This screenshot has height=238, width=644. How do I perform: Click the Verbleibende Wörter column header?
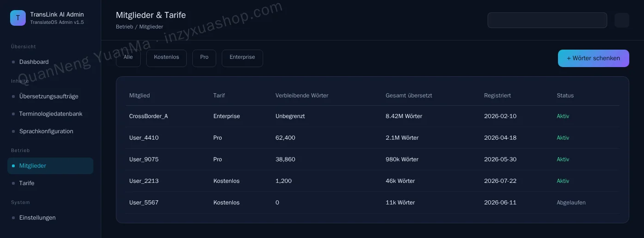[302, 96]
